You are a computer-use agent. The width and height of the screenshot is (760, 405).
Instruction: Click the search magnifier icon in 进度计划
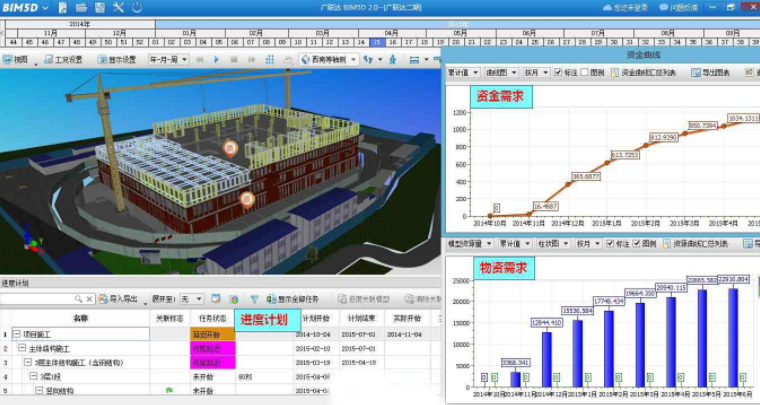pyautogui.click(x=79, y=299)
